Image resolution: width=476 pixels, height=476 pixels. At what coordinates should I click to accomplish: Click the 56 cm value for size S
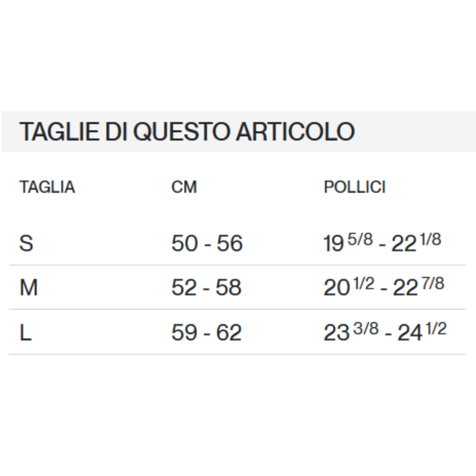230,243
